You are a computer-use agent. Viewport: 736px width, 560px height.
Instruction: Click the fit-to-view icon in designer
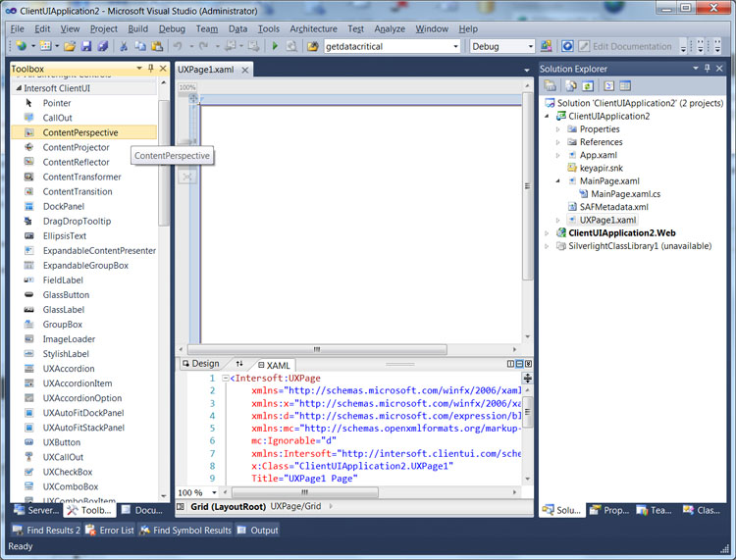(x=187, y=177)
